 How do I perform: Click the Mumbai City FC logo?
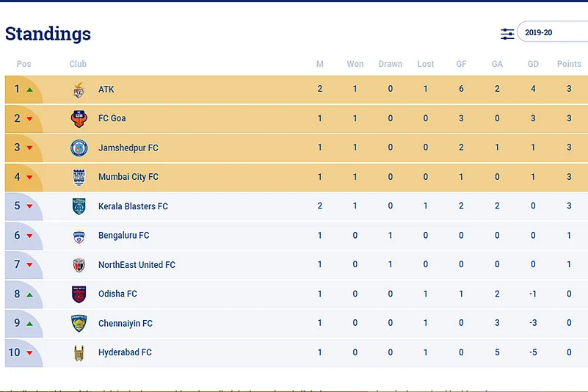tap(79, 177)
